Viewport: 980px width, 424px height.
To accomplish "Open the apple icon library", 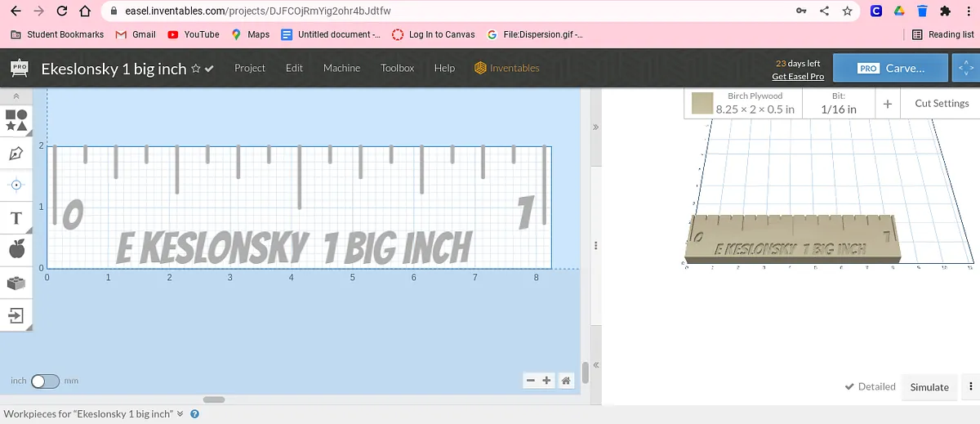I will pyautogui.click(x=16, y=250).
